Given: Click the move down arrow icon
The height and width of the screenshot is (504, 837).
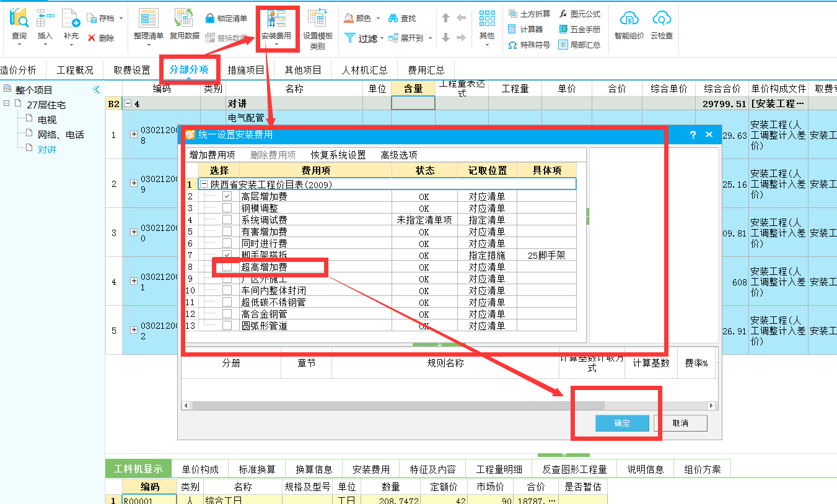Looking at the screenshot, I should pos(445,38).
